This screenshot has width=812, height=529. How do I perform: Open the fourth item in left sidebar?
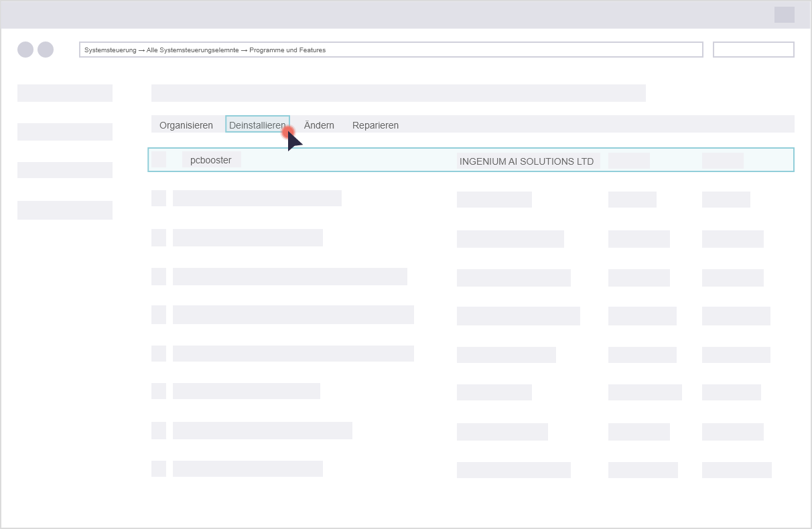(65, 210)
